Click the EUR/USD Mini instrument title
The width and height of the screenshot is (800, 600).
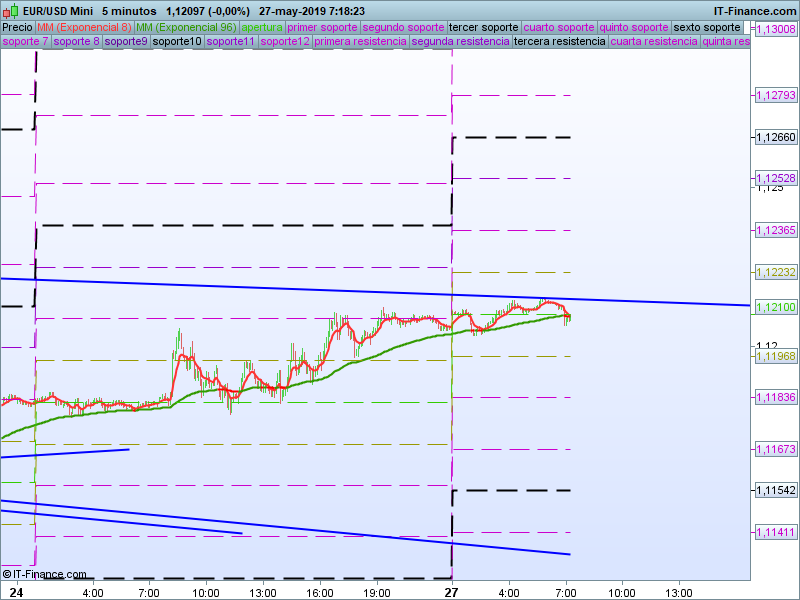58,11
